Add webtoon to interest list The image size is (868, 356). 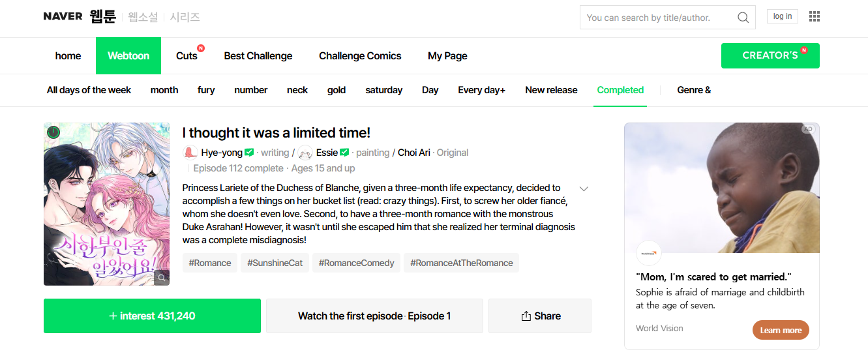click(x=152, y=316)
